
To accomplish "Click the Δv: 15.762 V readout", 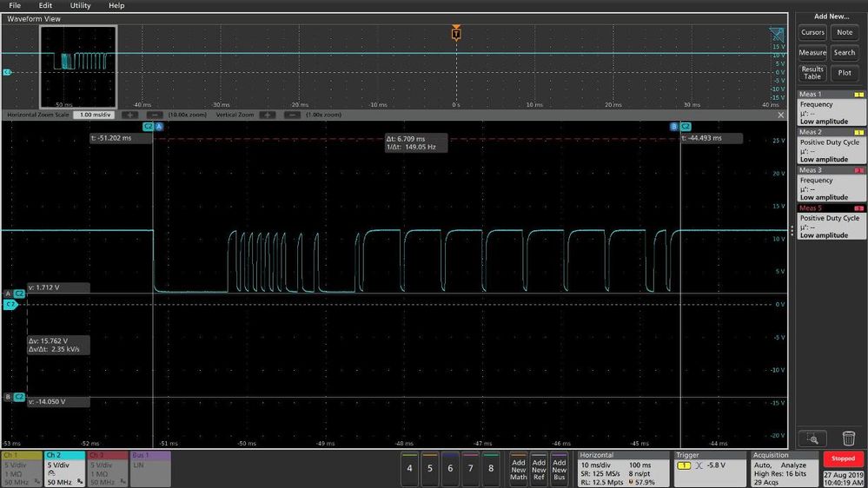I will pos(58,346).
